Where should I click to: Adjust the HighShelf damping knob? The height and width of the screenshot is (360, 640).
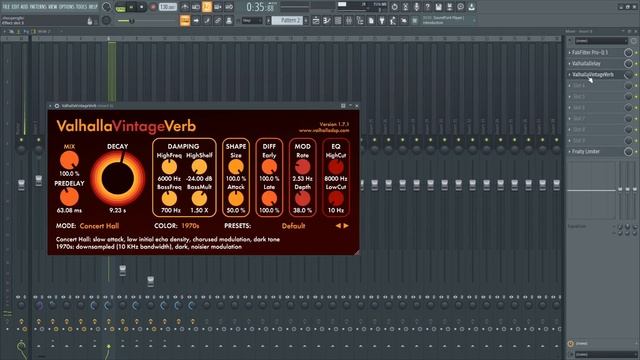point(199,167)
